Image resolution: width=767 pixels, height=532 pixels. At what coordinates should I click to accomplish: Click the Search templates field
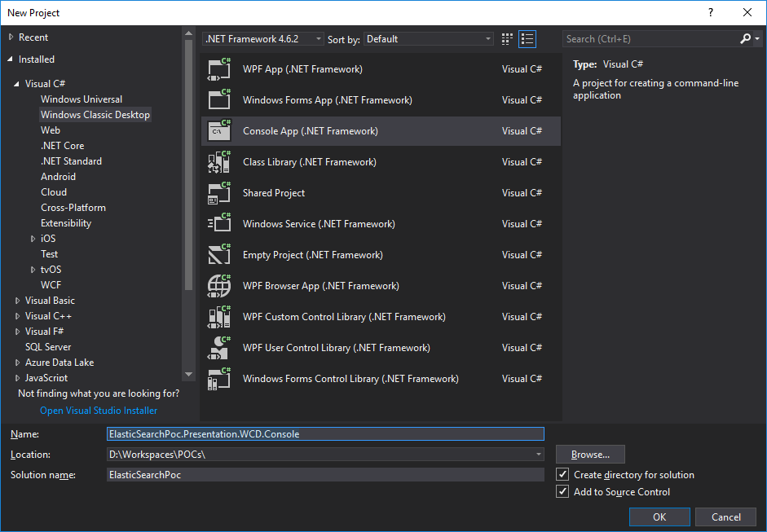point(652,38)
